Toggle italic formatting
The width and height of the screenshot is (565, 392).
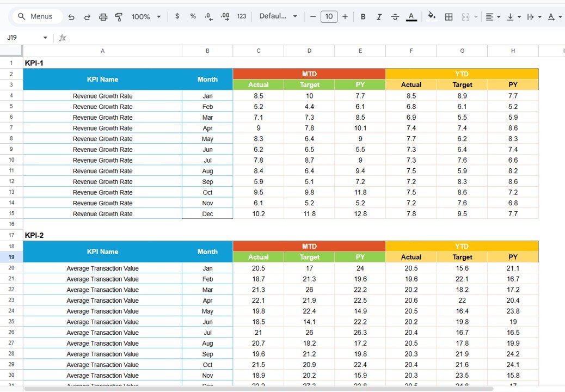pyautogui.click(x=379, y=17)
